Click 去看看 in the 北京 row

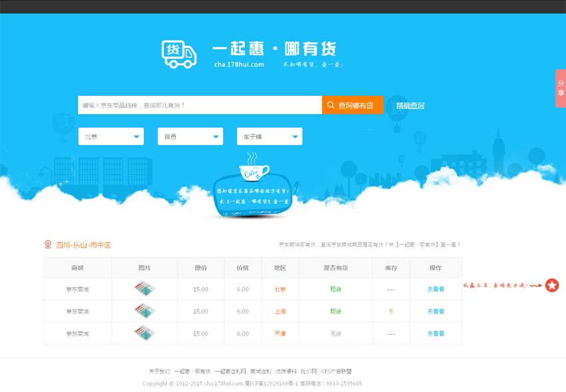coord(435,290)
